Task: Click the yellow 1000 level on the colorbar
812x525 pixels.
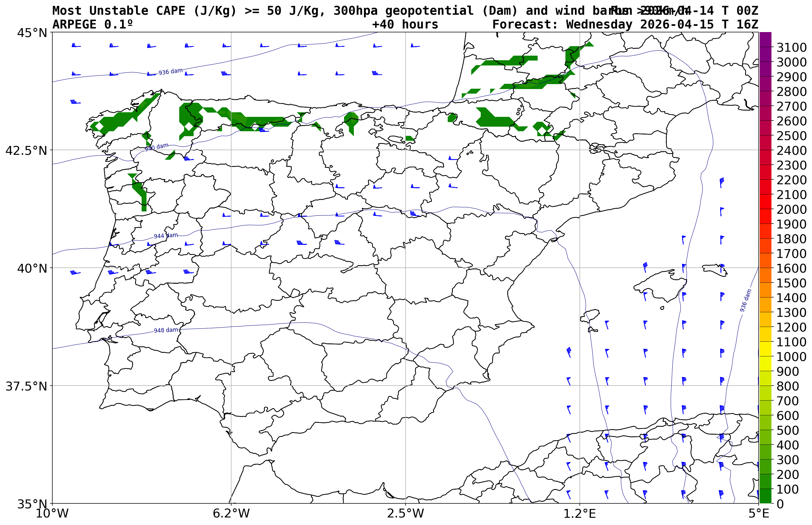Action: pos(765,356)
